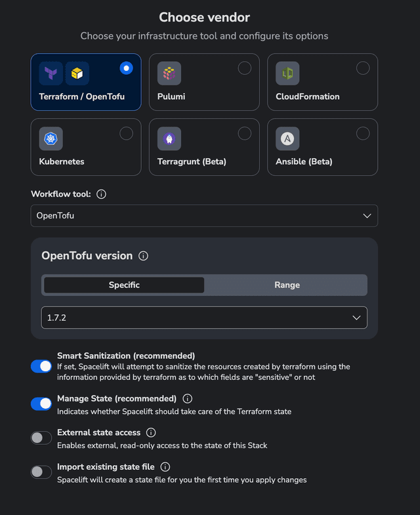Select the Specific version tab
The image size is (420, 515).
[x=124, y=285]
